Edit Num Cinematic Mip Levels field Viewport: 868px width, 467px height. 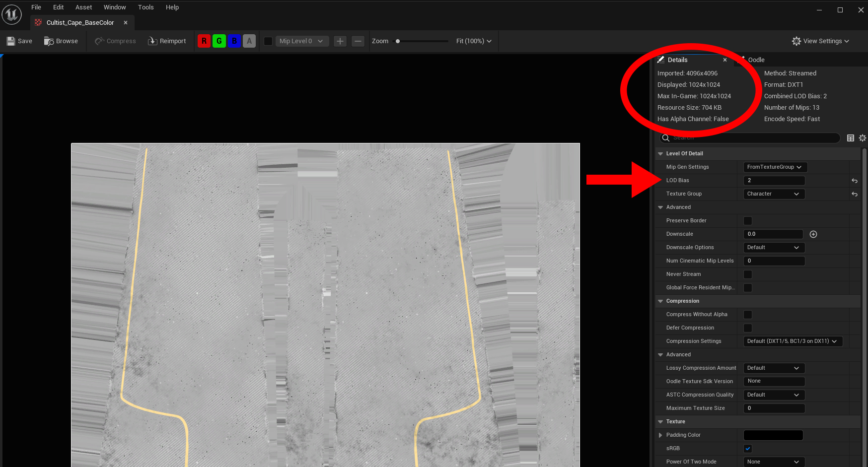[x=774, y=261]
